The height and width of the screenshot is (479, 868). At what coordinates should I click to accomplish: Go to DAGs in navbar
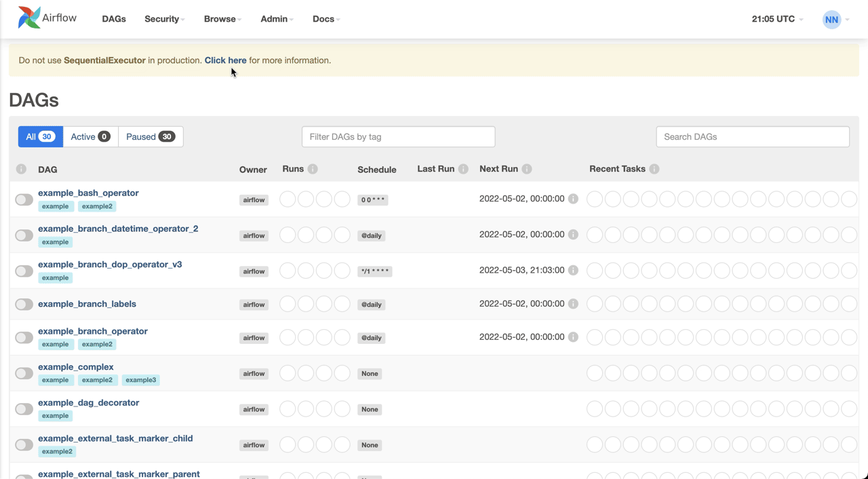[x=114, y=19]
